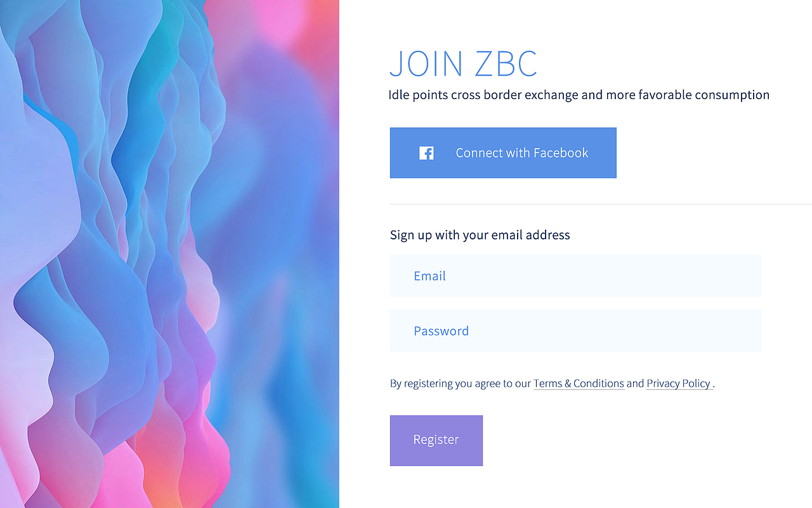812x508 pixels.
Task: Click the Facebook logo icon
Action: 426,153
